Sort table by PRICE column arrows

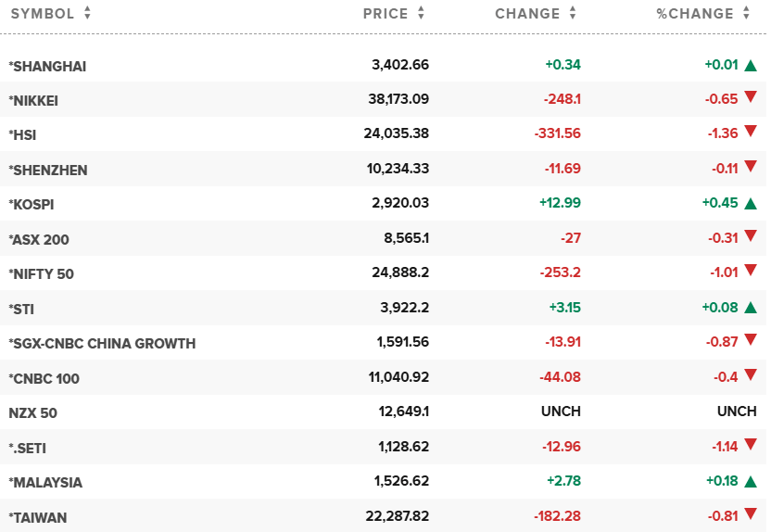pos(421,14)
